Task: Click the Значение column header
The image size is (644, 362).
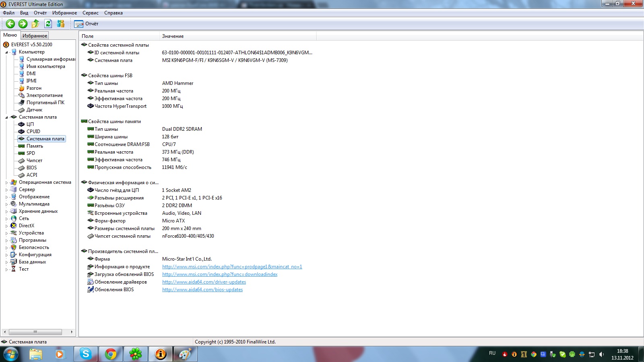Action: (x=238, y=36)
